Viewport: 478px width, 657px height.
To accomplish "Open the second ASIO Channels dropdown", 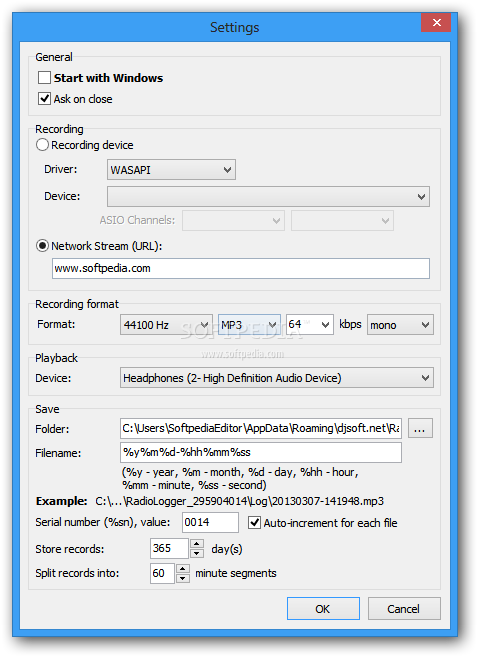I will (x=342, y=221).
